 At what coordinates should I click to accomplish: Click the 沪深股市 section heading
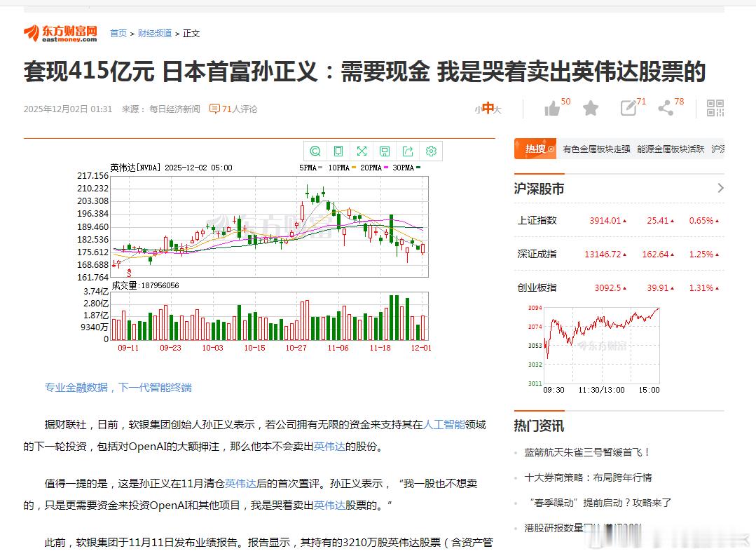pyautogui.click(x=539, y=189)
